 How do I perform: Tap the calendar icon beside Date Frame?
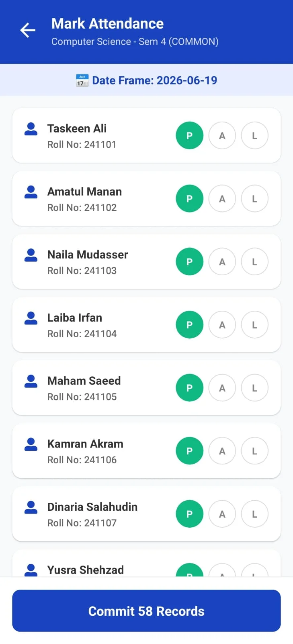pyautogui.click(x=82, y=80)
